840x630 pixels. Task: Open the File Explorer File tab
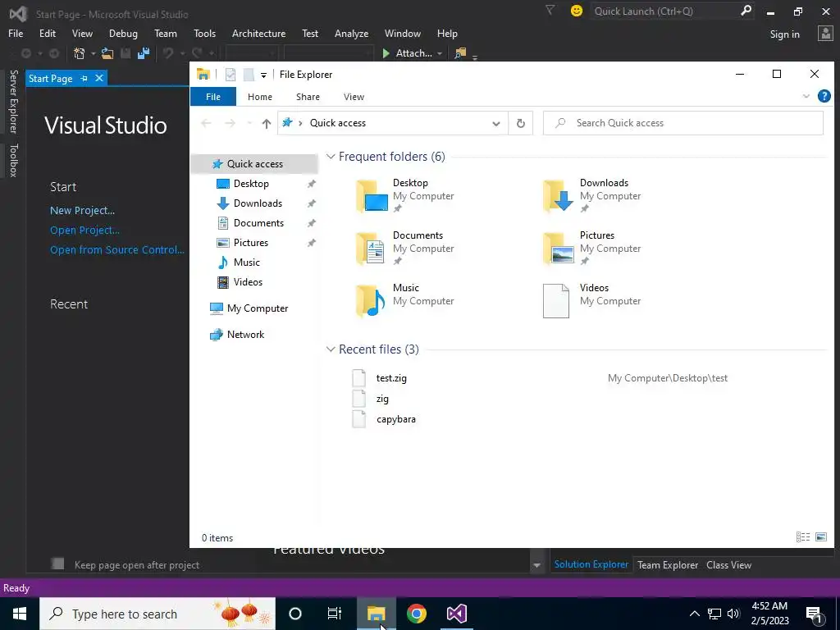pyautogui.click(x=213, y=97)
